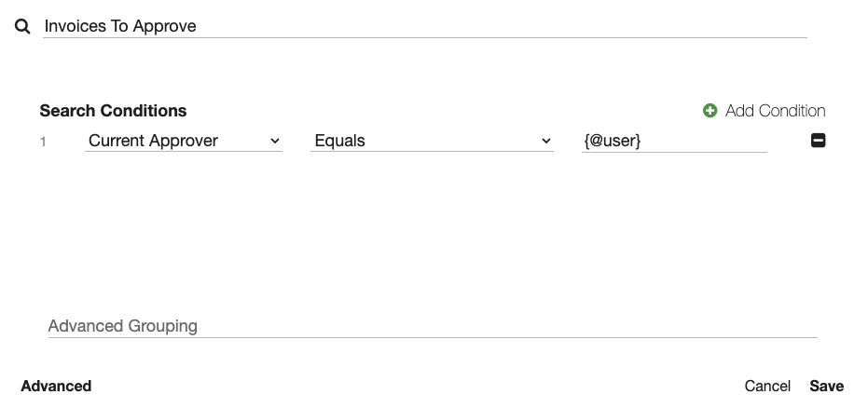Viewport: 868px width, 408px height.
Task: Click the Invoices To Approve name field
Action: point(424,26)
